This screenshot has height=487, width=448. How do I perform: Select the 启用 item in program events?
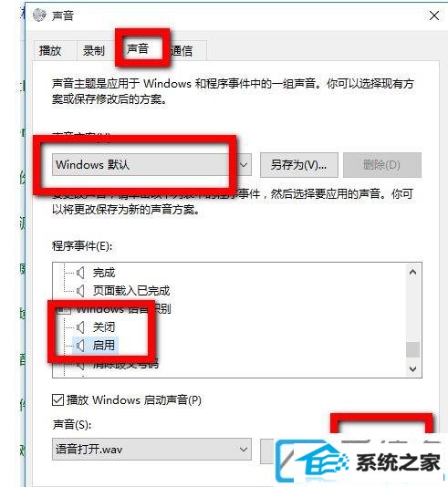coord(104,345)
